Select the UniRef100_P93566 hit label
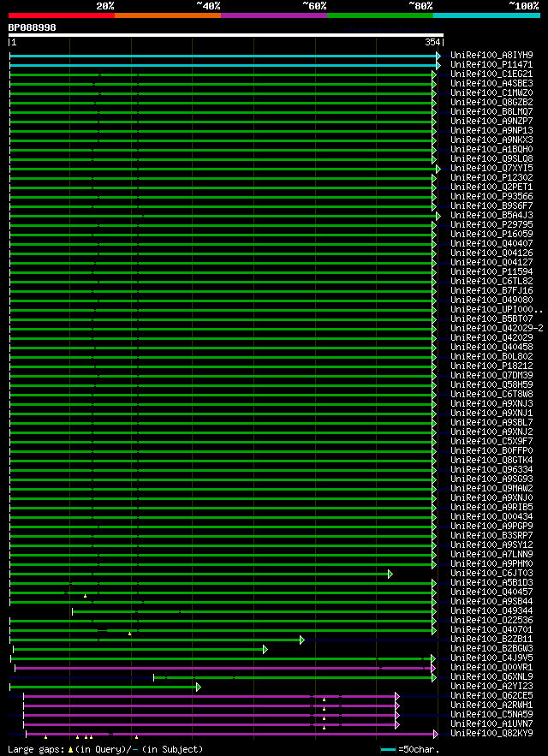Screen dimensions: 548x756 point(491,197)
